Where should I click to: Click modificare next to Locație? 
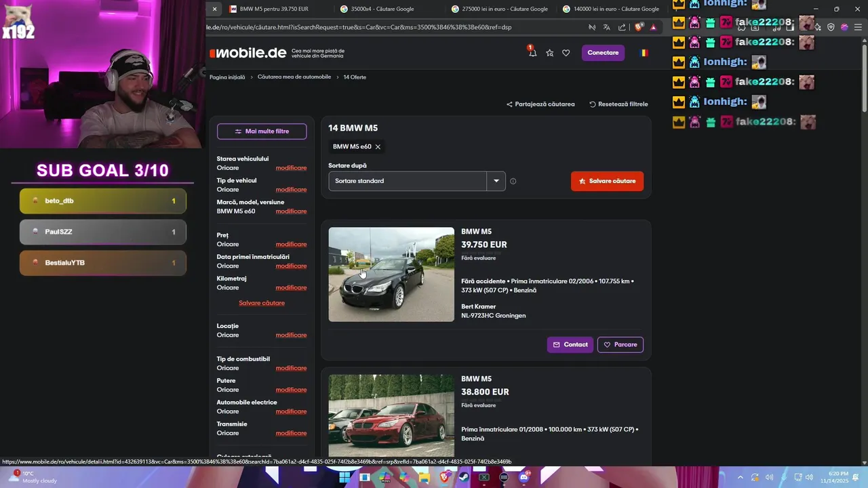[x=291, y=335]
